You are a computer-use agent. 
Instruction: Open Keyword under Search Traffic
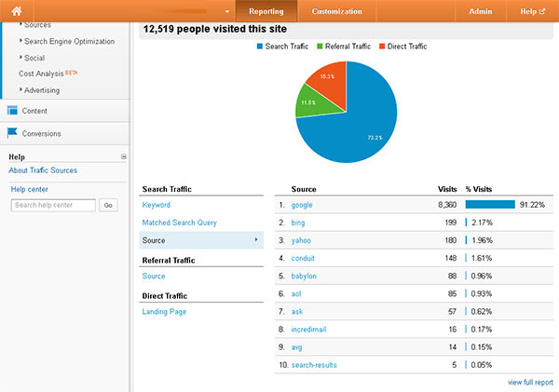point(157,205)
